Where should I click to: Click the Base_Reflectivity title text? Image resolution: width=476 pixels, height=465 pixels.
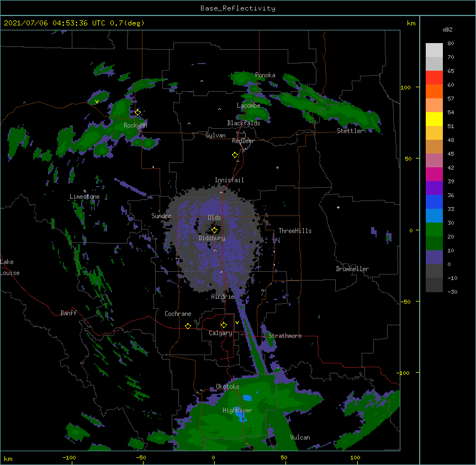238,8
